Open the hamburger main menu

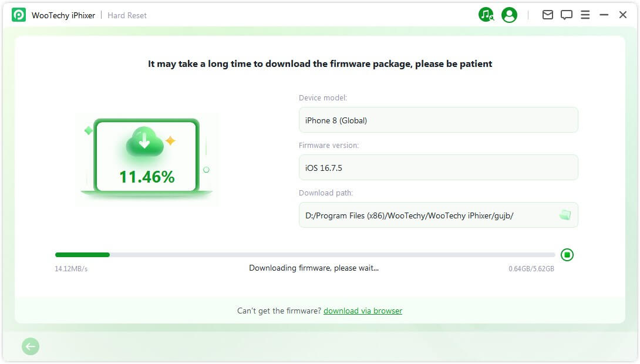585,15
